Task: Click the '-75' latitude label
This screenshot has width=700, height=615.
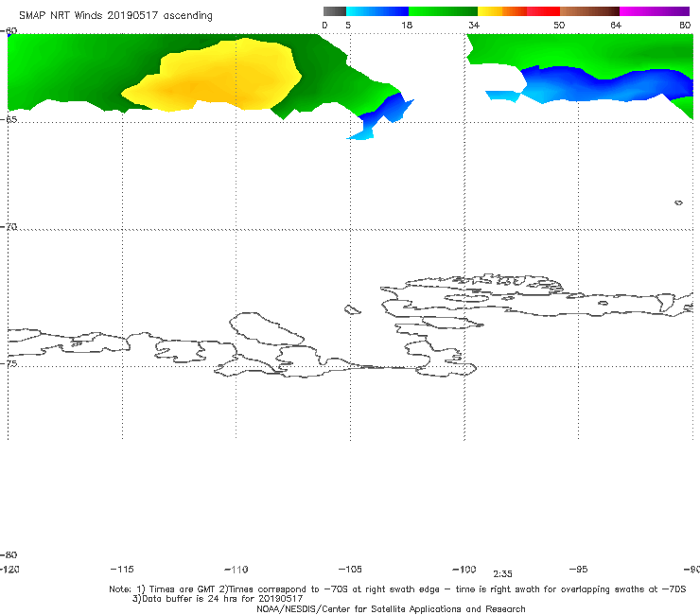Action: click(9, 363)
